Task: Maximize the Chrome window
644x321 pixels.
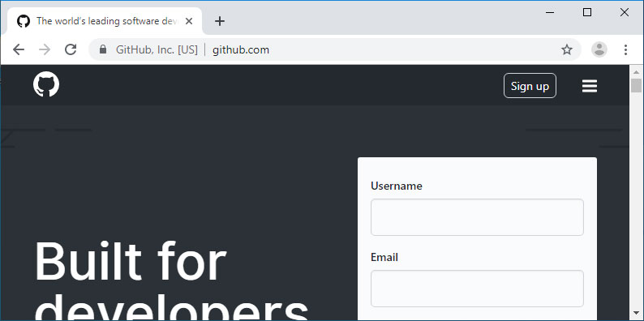Action: (x=587, y=12)
